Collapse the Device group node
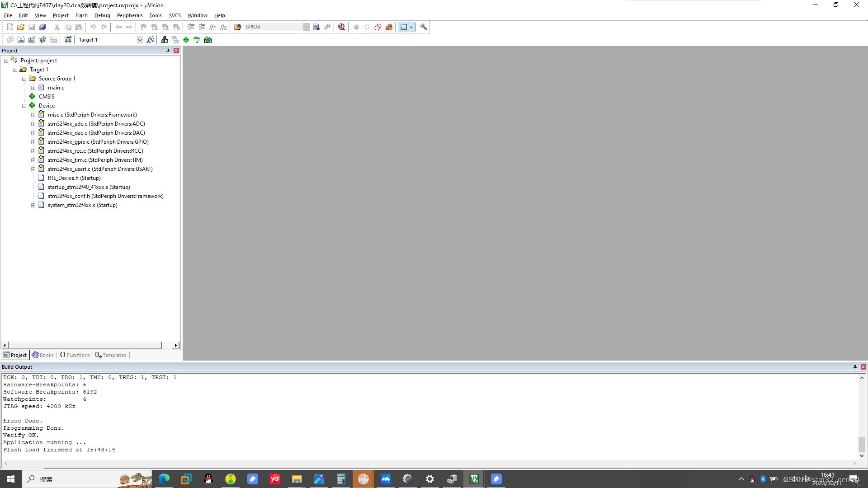 tap(24, 106)
